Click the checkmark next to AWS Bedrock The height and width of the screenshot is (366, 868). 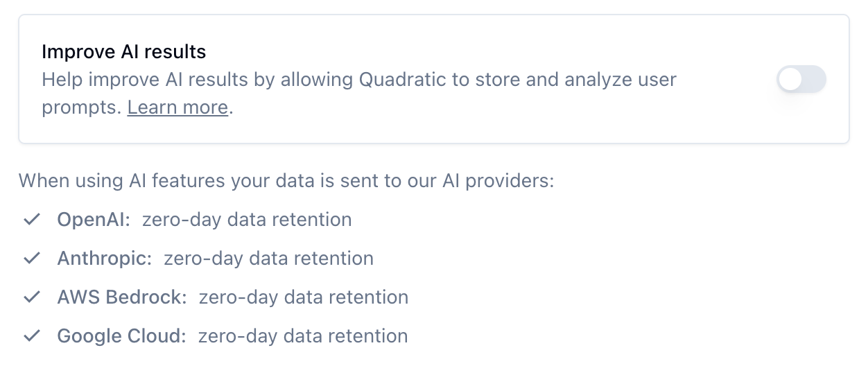coord(31,297)
